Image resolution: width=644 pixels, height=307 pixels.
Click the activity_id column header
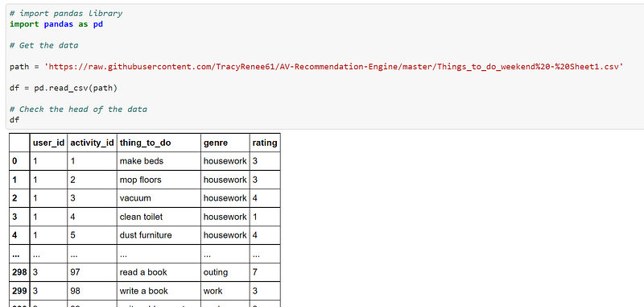(92, 143)
